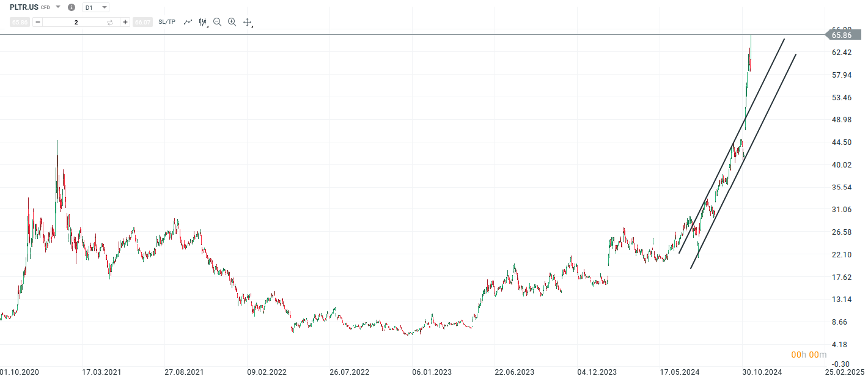Activate the crosshair move tool
Screen dimensions: 868x379
point(248,21)
